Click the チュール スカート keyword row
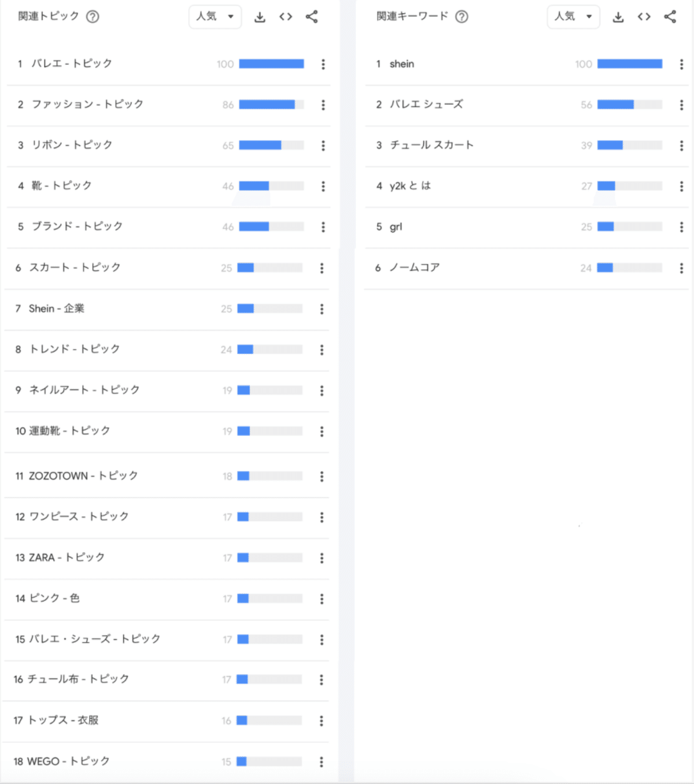The width and height of the screenshot is (694, 784). (431, 145)
